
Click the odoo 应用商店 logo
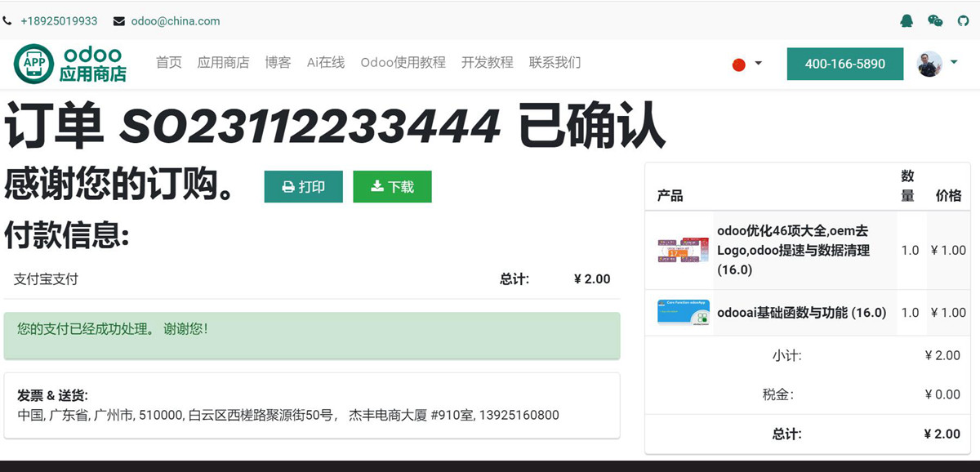pyautogui.click(x=70, y=64)
